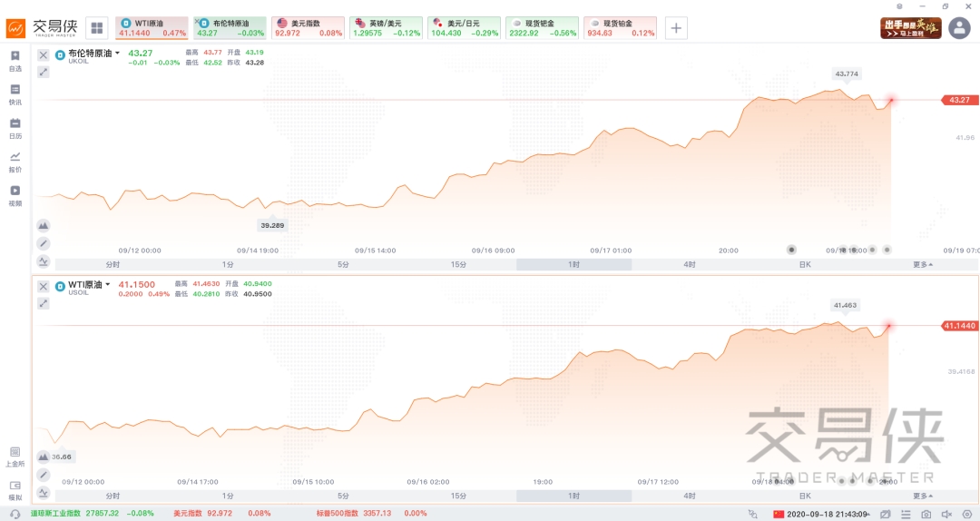Open the indicator tool on WTI chart
Screen dimensions: 980x521
pos(44,492)
